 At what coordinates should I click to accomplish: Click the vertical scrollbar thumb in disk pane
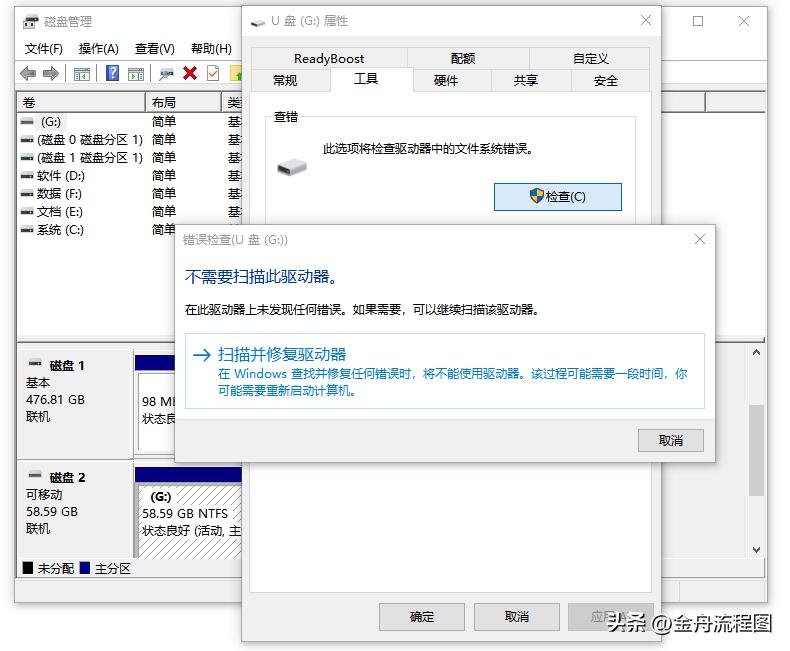tap(756, 450)
